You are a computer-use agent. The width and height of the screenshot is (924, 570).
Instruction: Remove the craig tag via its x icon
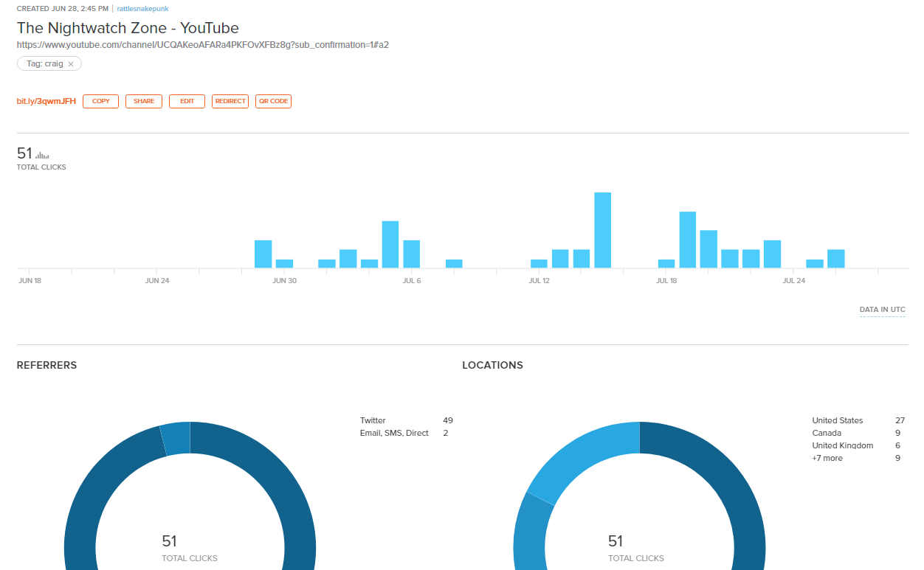coord(71,64)
